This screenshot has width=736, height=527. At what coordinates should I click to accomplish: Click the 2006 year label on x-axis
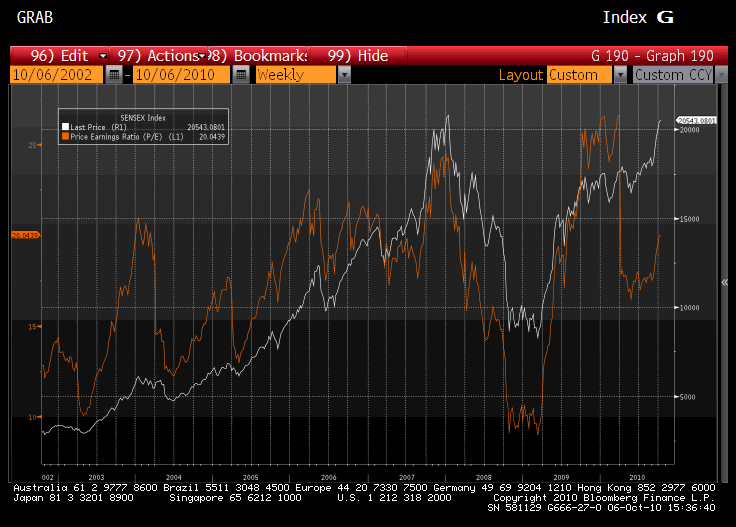point(329,477)
